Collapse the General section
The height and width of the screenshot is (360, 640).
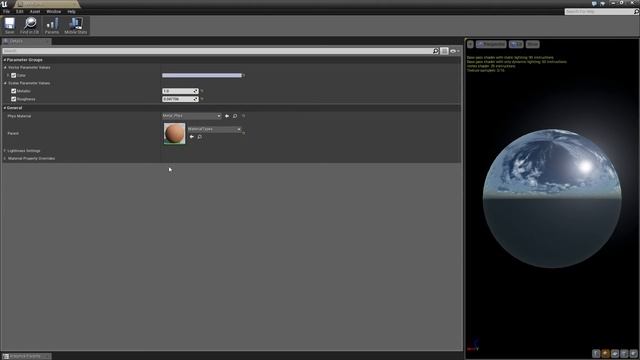point(5,108)
